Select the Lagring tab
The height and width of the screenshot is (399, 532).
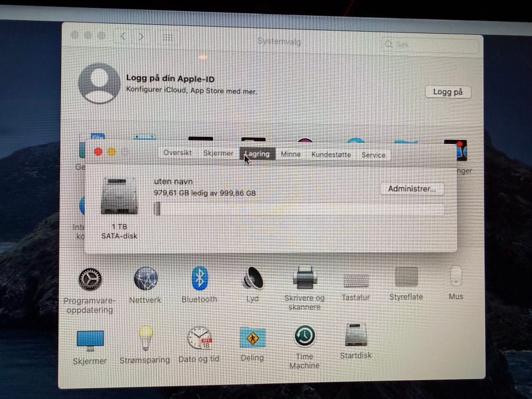[258, 154]
